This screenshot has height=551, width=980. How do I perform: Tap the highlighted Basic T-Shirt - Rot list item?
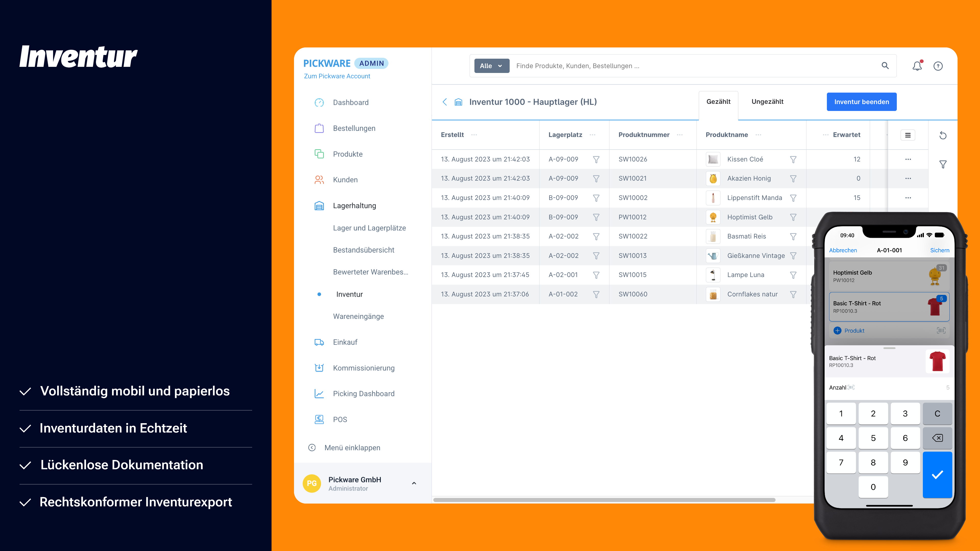pyautogui.click(x=889, y=307)
